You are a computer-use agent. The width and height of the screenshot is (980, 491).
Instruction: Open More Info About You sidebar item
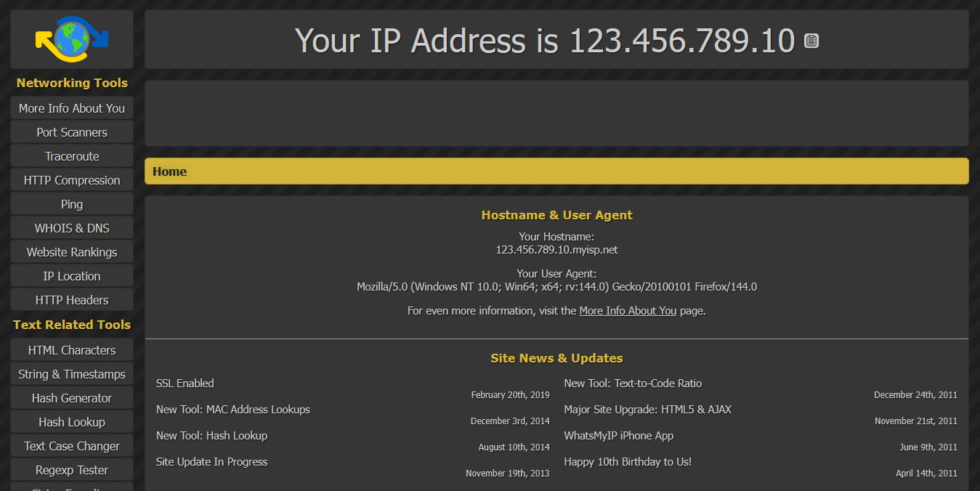tap(72, 108)
